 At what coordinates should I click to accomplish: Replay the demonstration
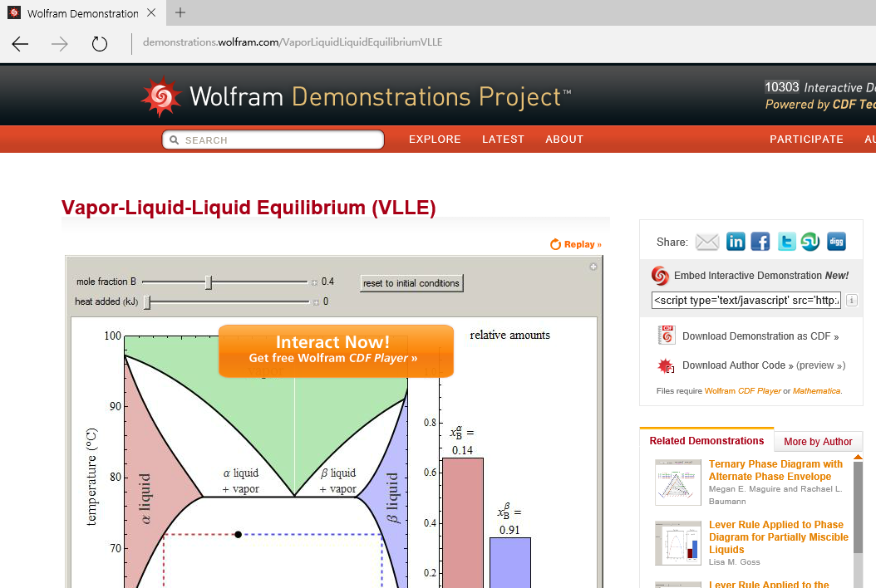(x=576, y=244)
